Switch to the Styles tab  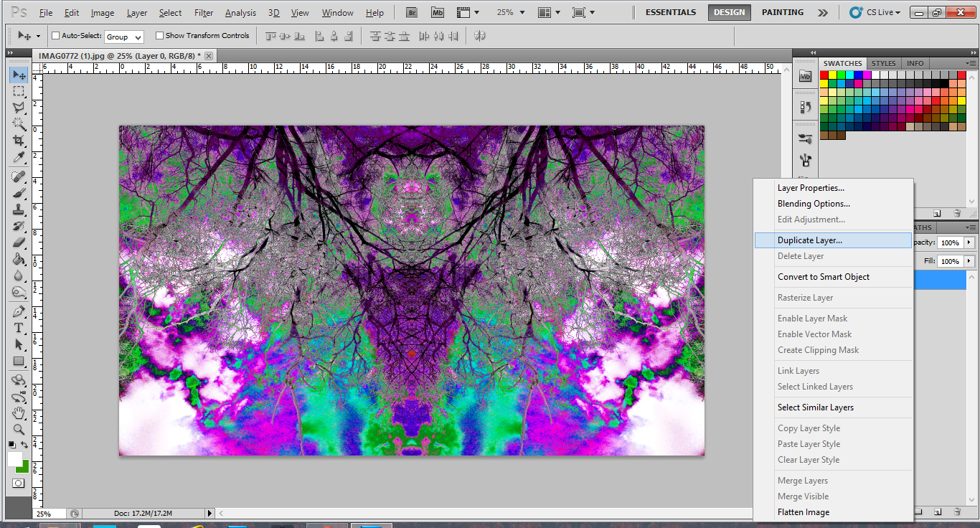click(884, 63)
